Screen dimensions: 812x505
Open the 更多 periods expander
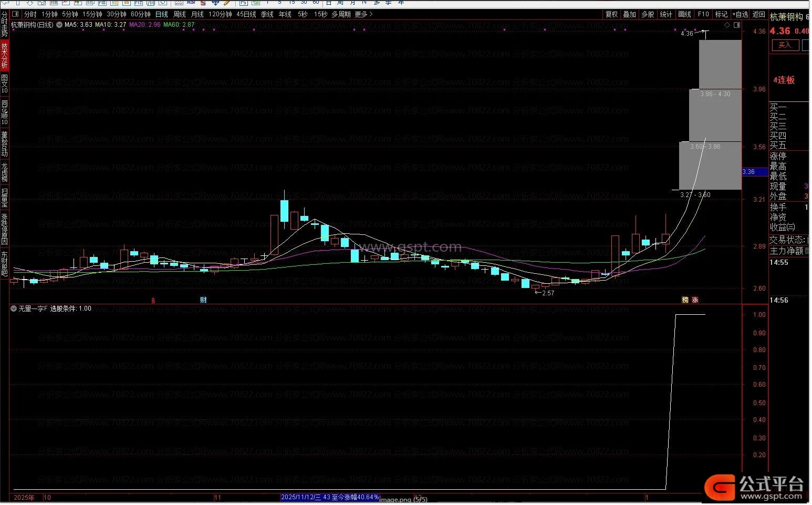[x=363, y=14]
